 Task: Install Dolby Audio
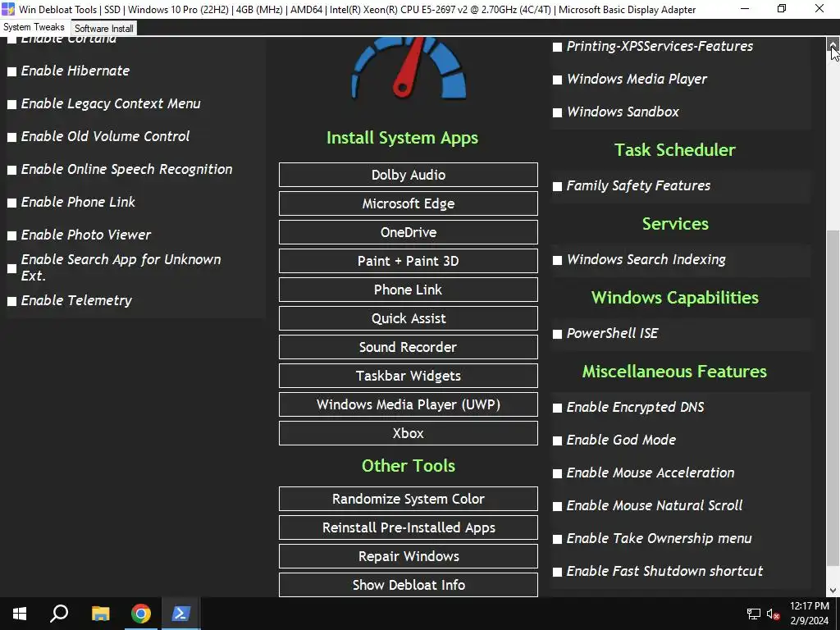tap(409, 175)
